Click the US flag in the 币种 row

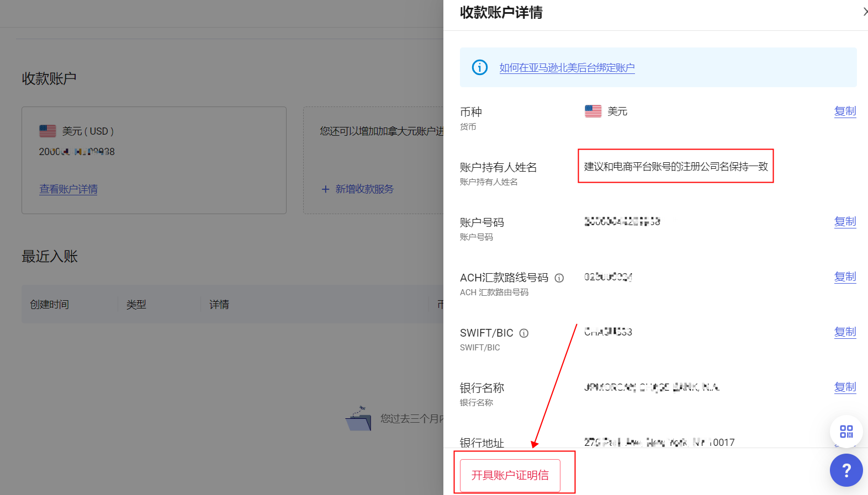(x=593, y=111)
